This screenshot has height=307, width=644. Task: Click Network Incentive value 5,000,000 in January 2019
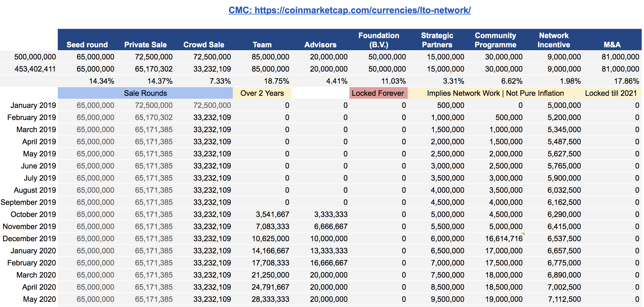tap(564, 105)
